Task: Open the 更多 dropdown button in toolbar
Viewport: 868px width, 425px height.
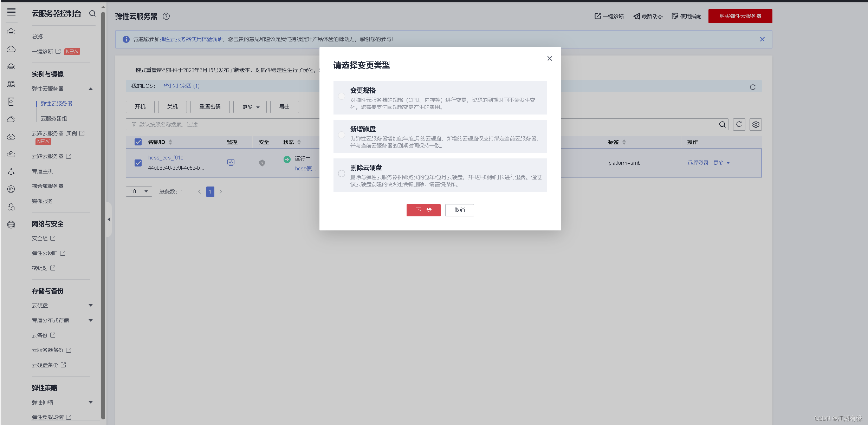Action: (250, 107)
